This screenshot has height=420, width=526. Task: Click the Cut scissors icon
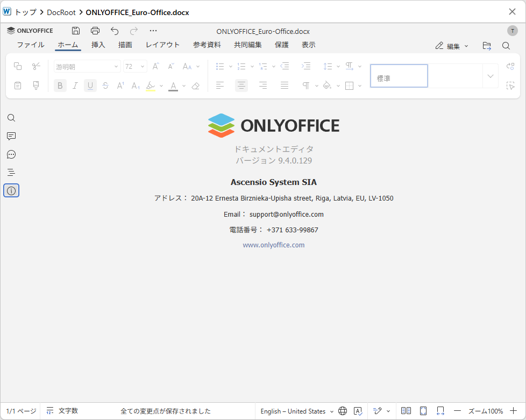pyautogui.click(x=36, y=66)
